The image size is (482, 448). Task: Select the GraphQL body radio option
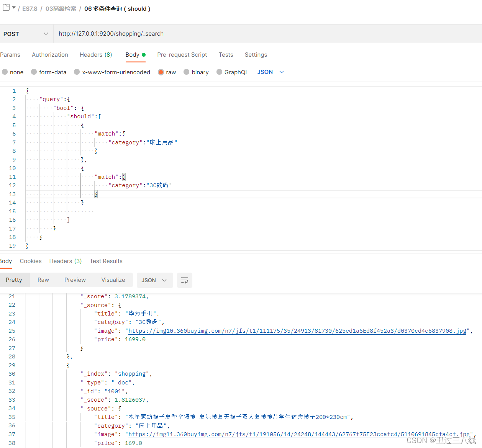click(x=220, y=72)
